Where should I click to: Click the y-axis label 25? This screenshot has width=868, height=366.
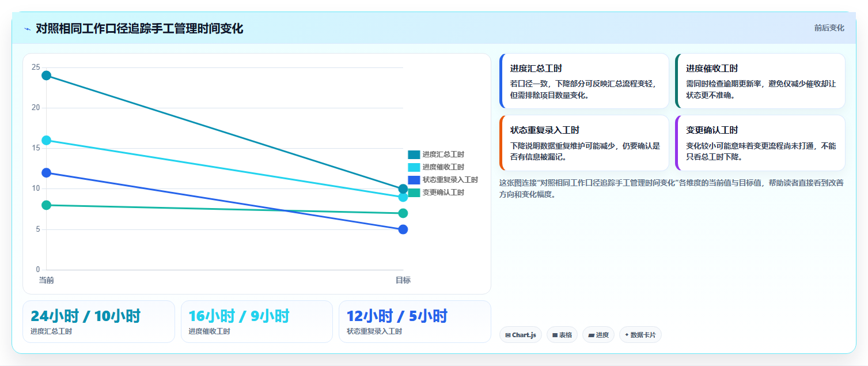pyautogui.click(x=36, y=67)
